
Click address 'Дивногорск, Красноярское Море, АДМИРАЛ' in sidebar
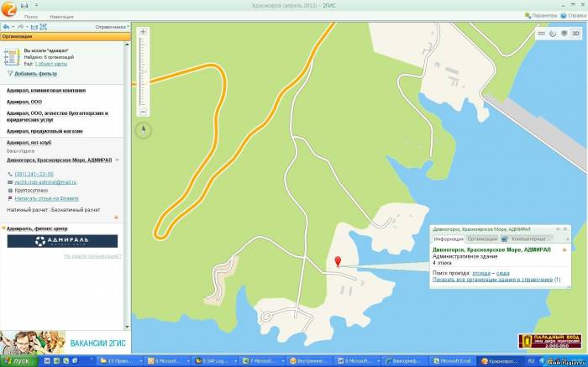pos(60,160)
